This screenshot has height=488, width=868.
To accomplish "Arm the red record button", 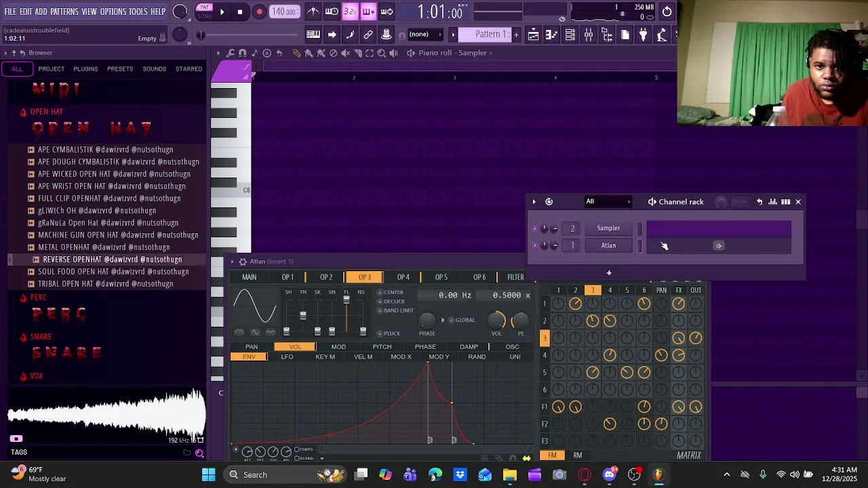I will pyautogui.click(x=259, y=12).
